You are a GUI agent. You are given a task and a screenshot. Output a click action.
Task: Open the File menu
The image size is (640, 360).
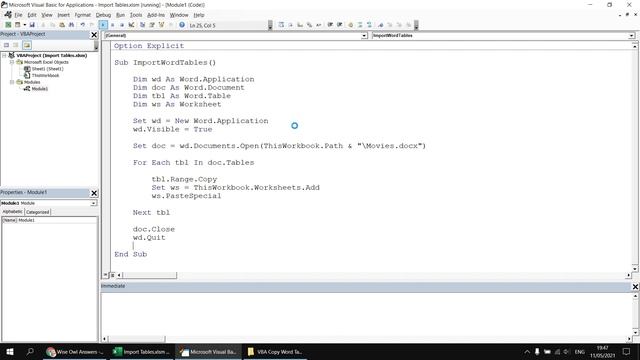[18, 15]
